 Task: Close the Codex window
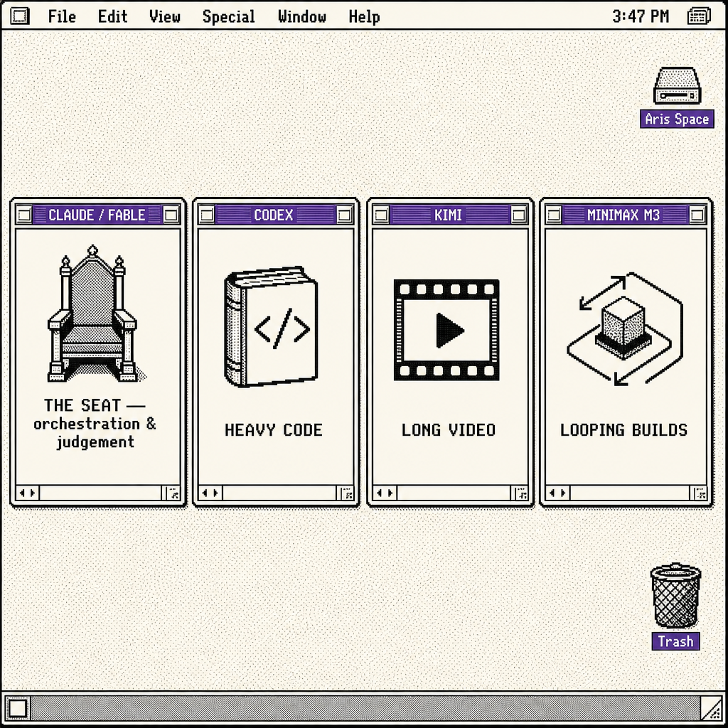point(207,215)
